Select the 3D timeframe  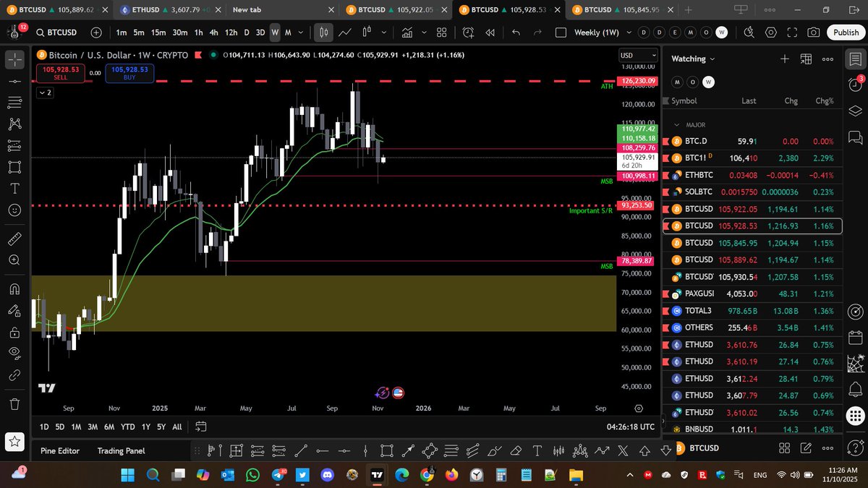click(x=260, y=33)
